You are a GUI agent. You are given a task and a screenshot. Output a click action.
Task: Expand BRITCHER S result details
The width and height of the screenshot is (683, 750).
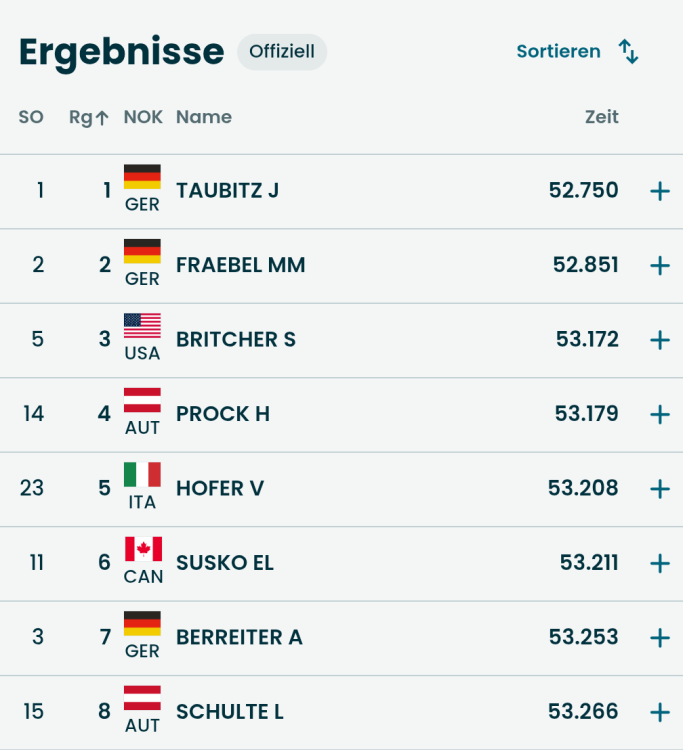tap(659, 340)
